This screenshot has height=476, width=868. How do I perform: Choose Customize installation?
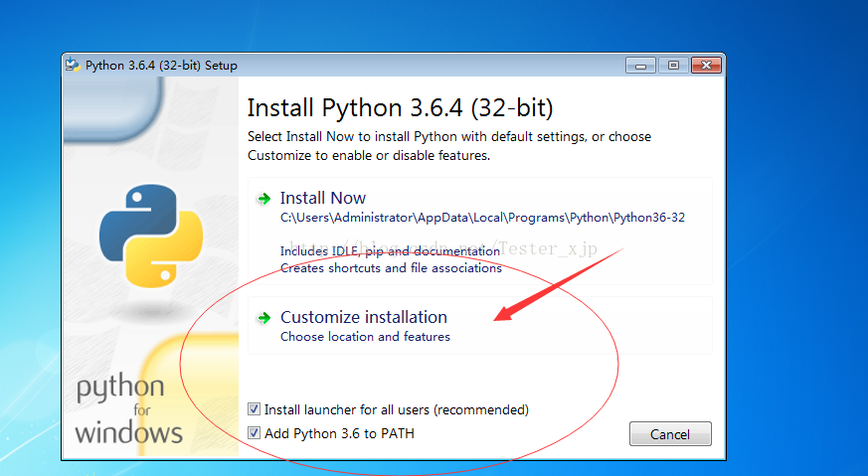[x=479, y=326]
